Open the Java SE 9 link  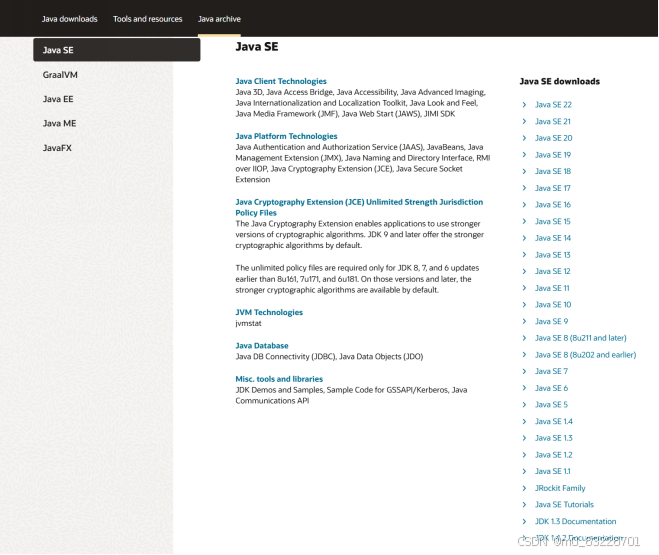(x=551, y=321)
